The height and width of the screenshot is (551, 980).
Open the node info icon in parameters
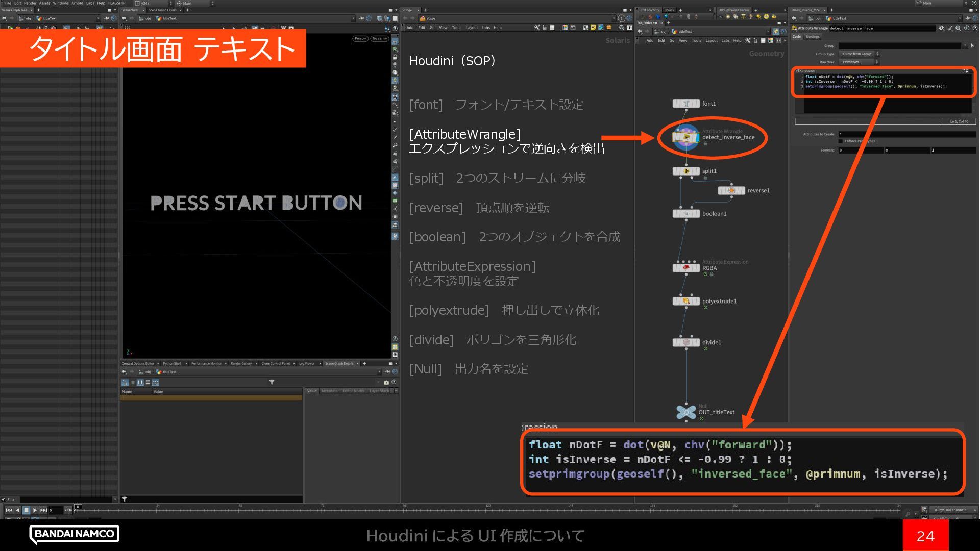point(967,28)
